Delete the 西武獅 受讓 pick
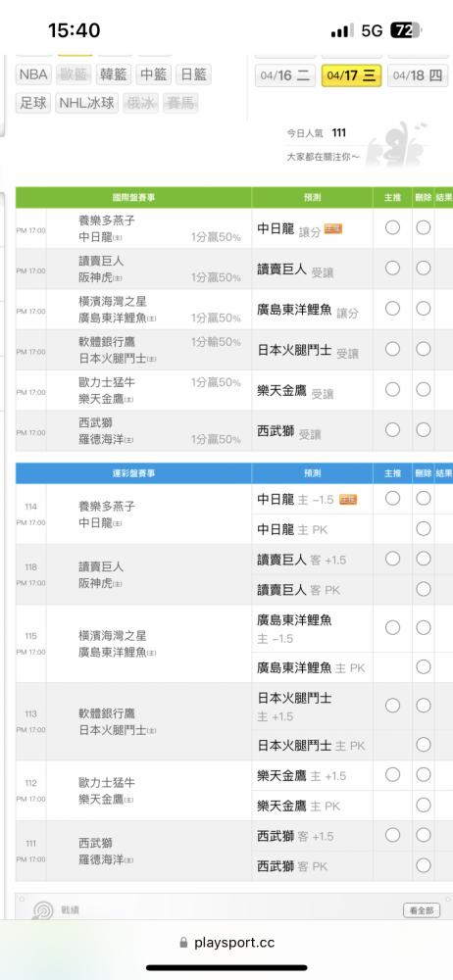 [x=424, y=430]
